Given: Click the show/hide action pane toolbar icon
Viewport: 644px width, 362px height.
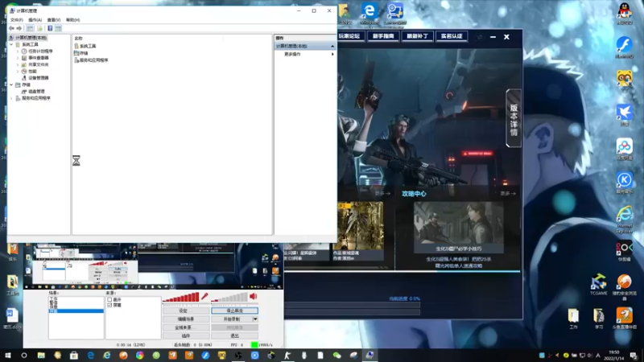Looking at the screenshot, I should click(58, 28).
